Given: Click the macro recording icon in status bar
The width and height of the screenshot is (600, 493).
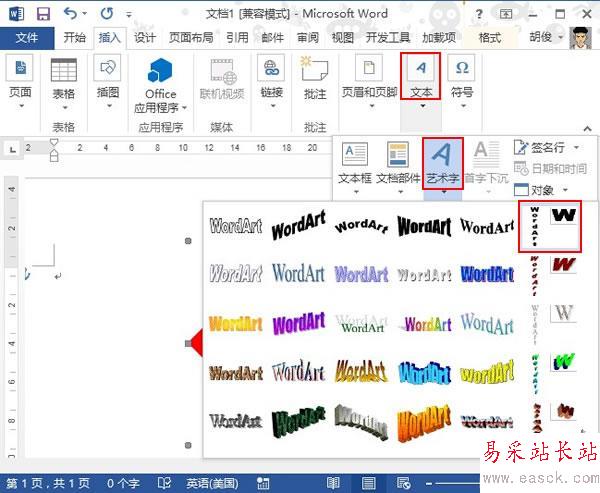Looking at the screenshot, I should [263, 483].
